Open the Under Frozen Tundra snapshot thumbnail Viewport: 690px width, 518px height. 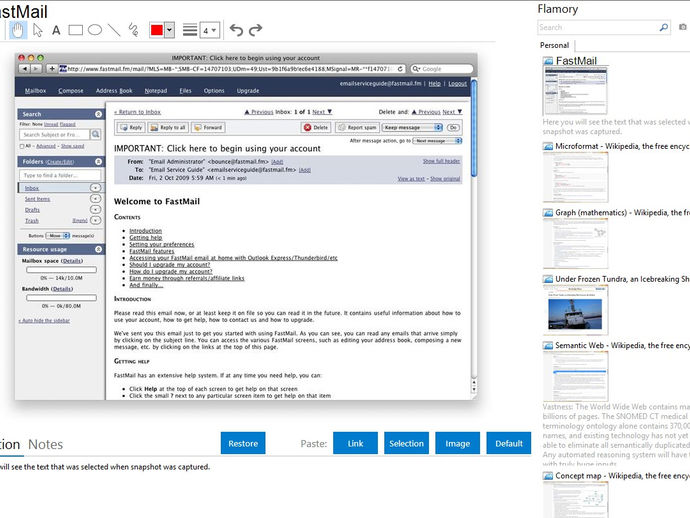pyautogui.click(x=575, y=310)
